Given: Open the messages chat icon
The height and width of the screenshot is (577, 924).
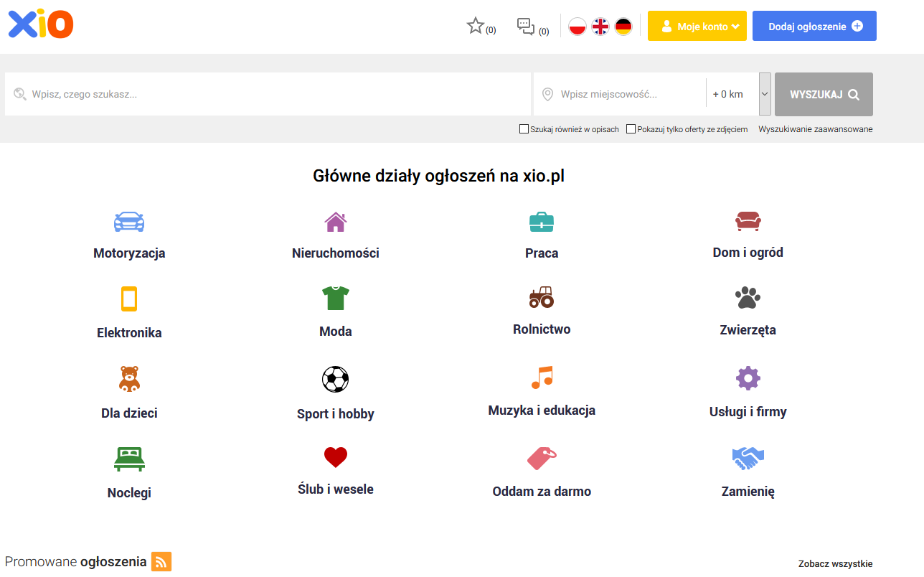Looking at the screenshot, I should point(526,27).
